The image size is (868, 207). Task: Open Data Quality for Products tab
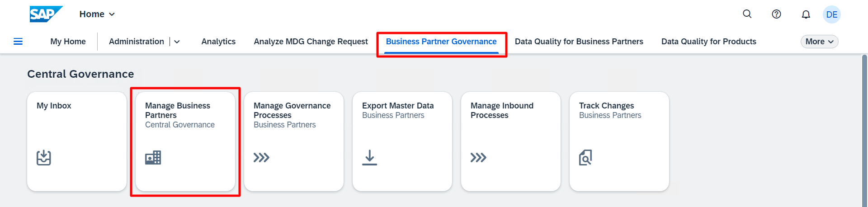[x=708, y=42]
